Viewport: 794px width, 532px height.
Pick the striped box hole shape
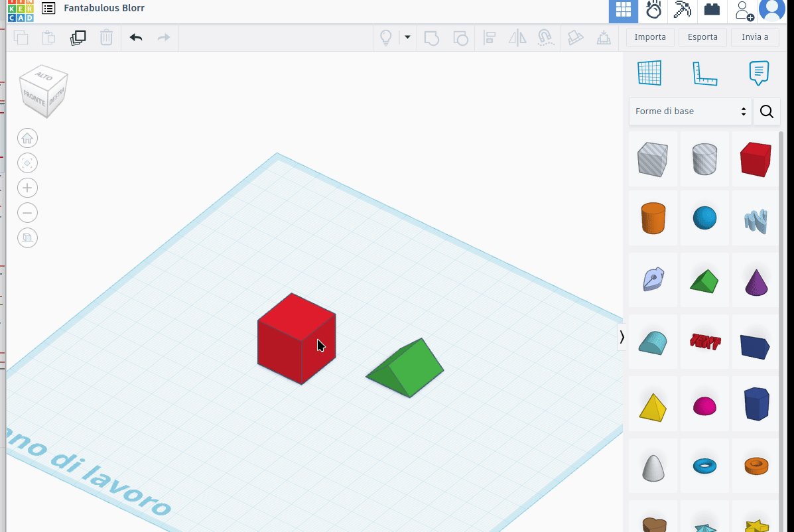tap(653, 159)
